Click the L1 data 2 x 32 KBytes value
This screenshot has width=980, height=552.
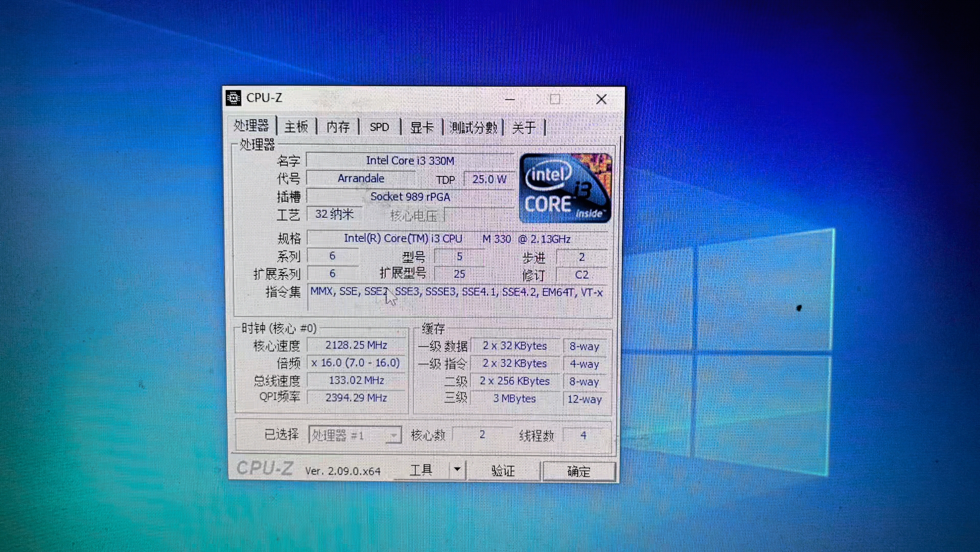515,346
